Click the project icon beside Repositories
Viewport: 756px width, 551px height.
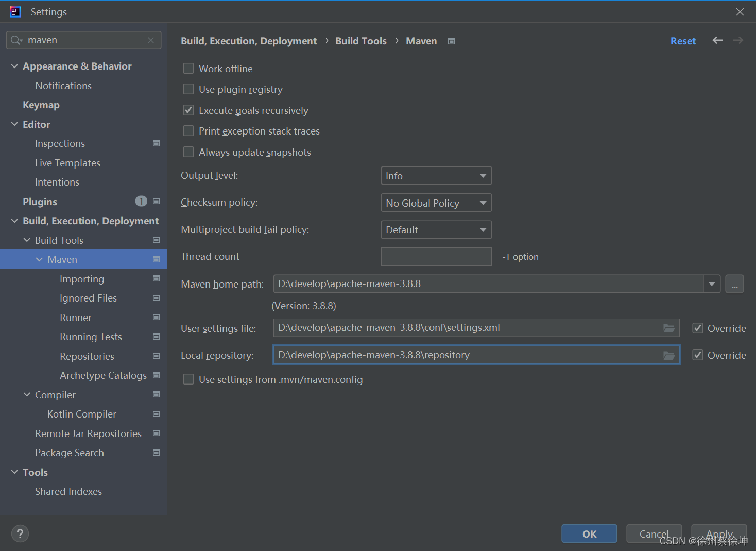(157, 356)
